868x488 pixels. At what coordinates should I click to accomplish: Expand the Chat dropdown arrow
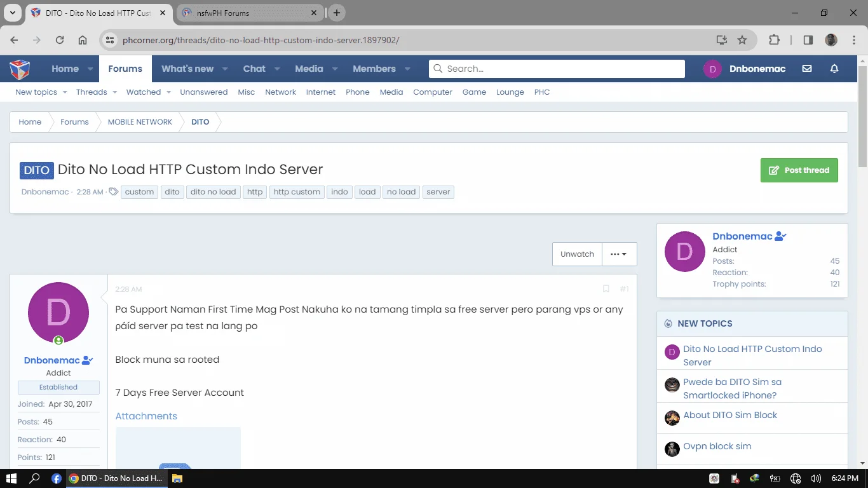point(276,69)
